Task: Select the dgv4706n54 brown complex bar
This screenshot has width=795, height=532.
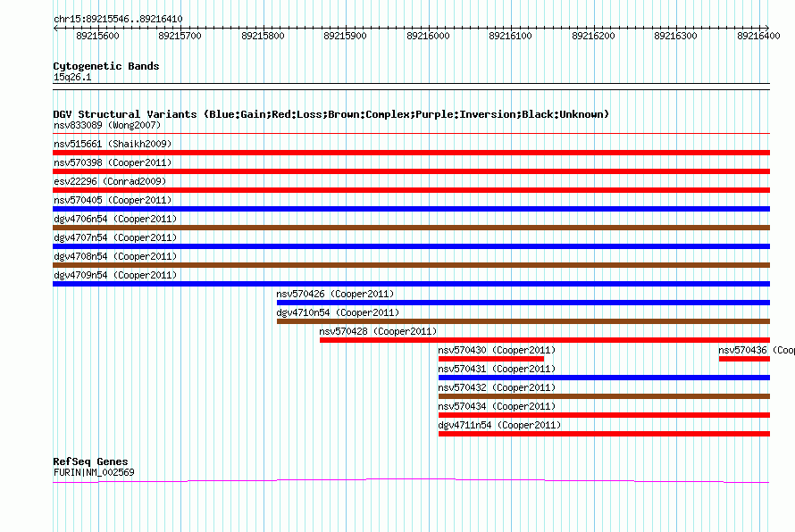Action: [411, 228]
